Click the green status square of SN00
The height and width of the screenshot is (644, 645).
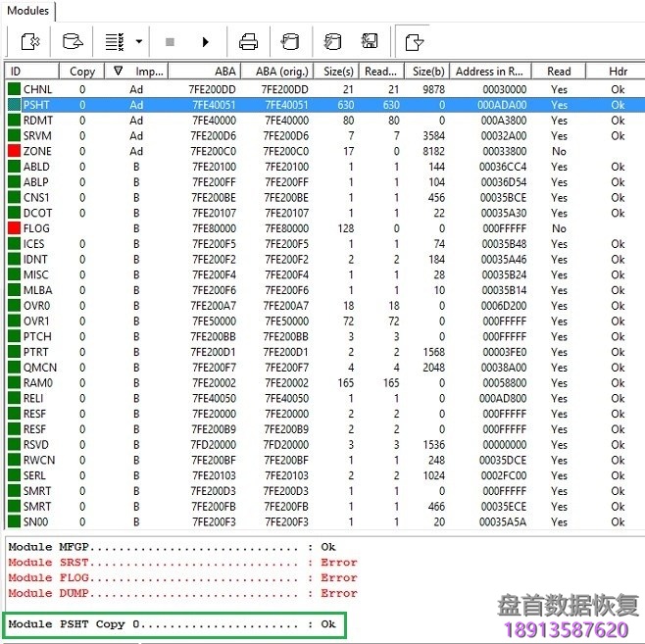[x=14, y=521]
